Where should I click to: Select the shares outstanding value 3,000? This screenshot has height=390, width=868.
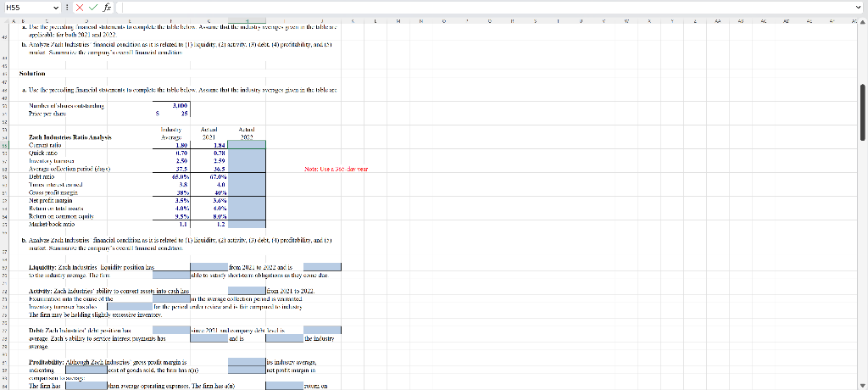172,106
